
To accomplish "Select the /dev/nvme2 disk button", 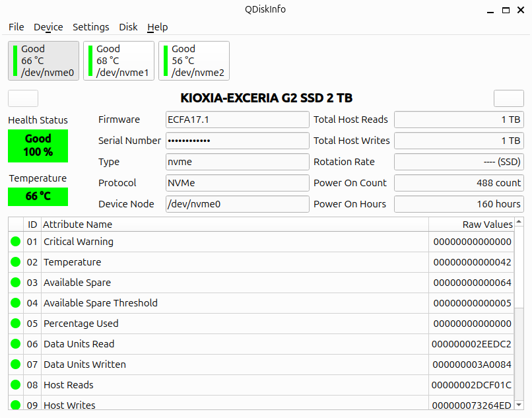I will click(x=194, y=61).
